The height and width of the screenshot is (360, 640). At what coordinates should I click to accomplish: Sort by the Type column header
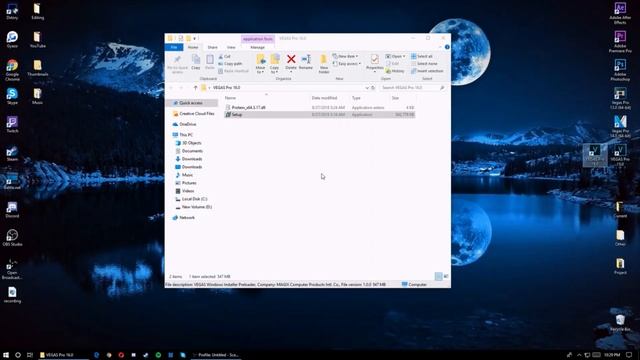[x=356, y=98]
